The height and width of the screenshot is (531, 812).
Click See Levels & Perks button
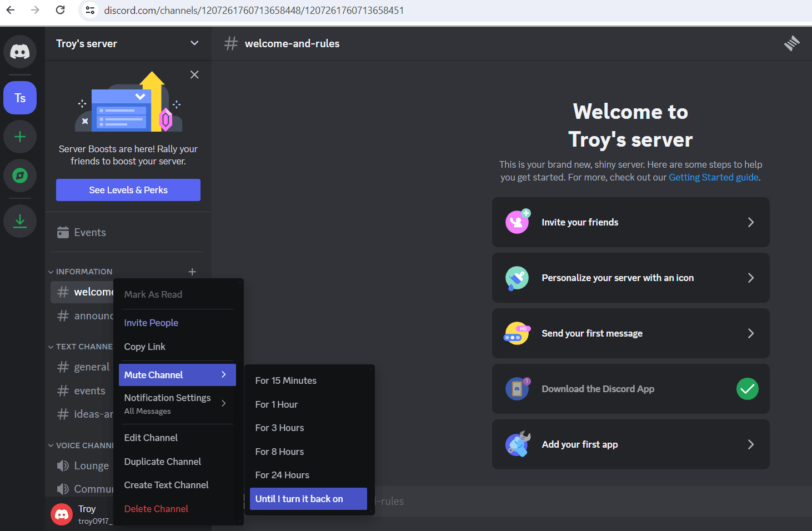(128, 190)
